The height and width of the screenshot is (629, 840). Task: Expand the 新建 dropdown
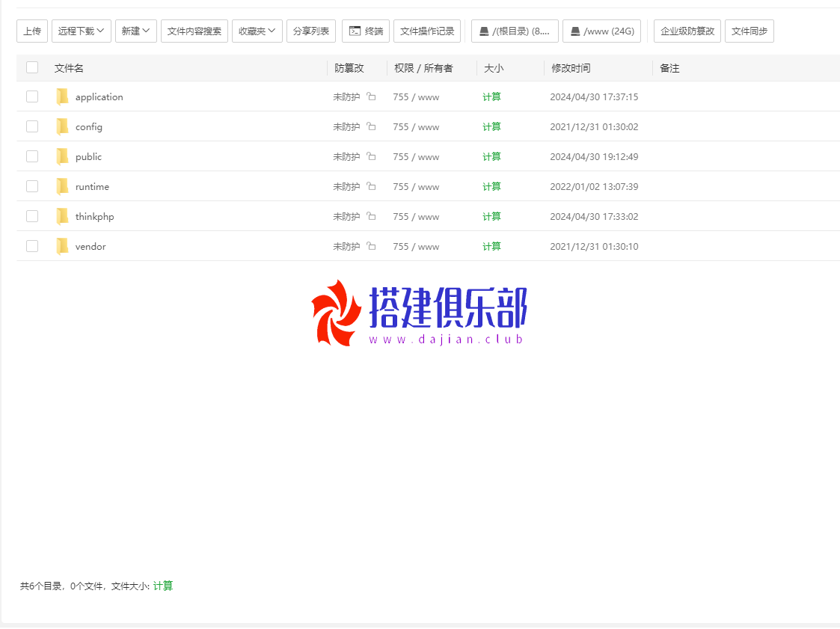pos(136,31)
